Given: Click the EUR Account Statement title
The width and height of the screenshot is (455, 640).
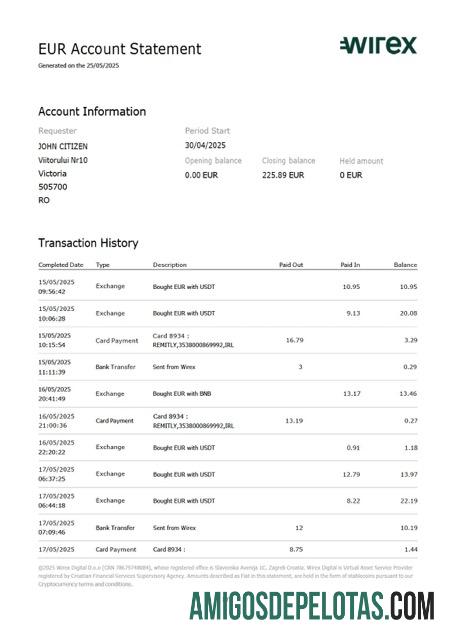Looking at the screenshot, I should click(x=120, y=49).
